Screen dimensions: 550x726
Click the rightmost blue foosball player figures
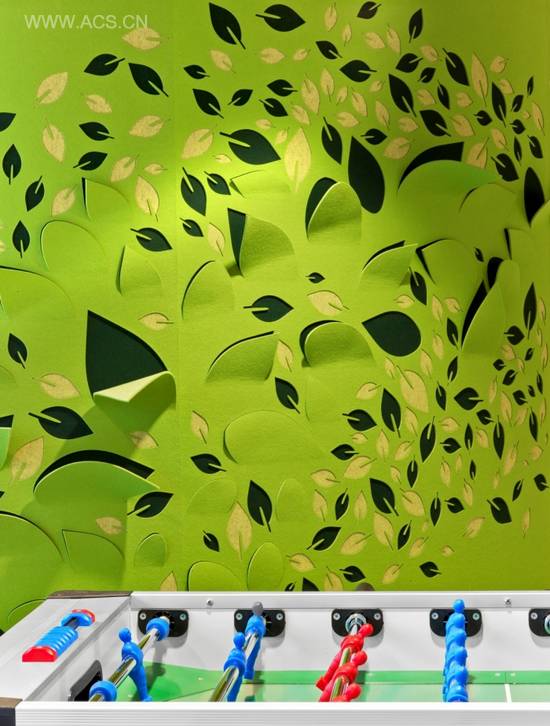pos(456,651)
